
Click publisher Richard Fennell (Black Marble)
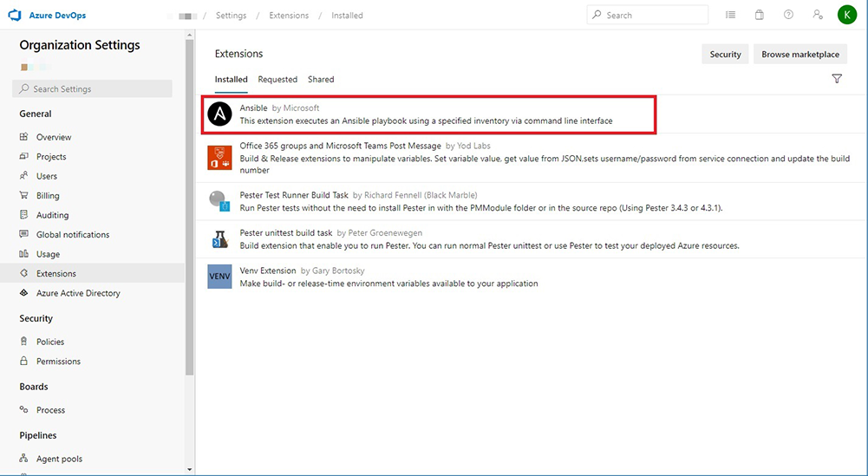click(x=421, y=195)
